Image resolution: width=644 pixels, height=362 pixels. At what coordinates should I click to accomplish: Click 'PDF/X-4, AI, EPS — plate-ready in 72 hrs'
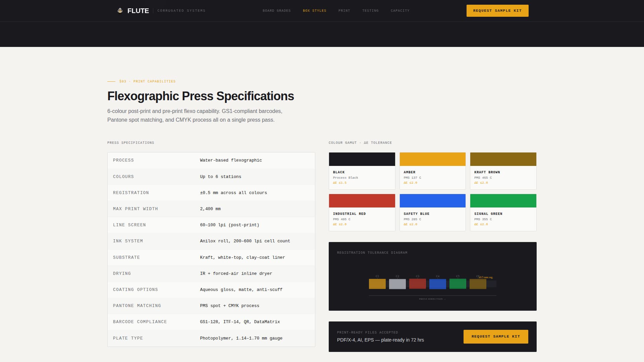click(380, 340)
